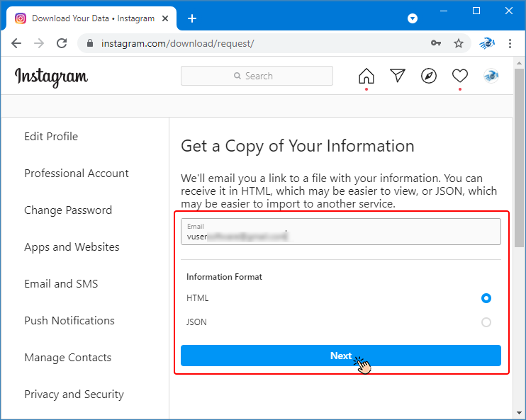This screenshot has width=526, height=420.
Task: Open Professional Account settings
Action: 77,174
